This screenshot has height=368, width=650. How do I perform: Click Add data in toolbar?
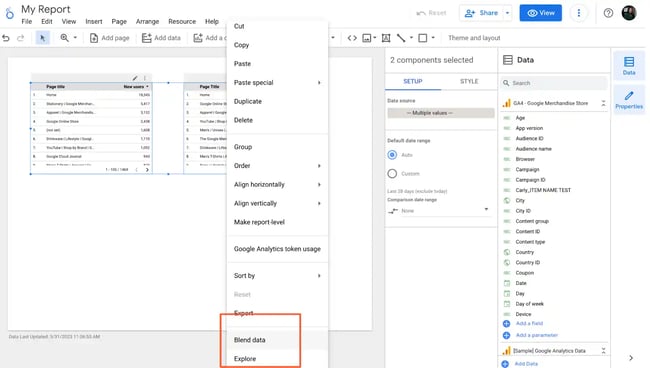click(x=161, y=38)
